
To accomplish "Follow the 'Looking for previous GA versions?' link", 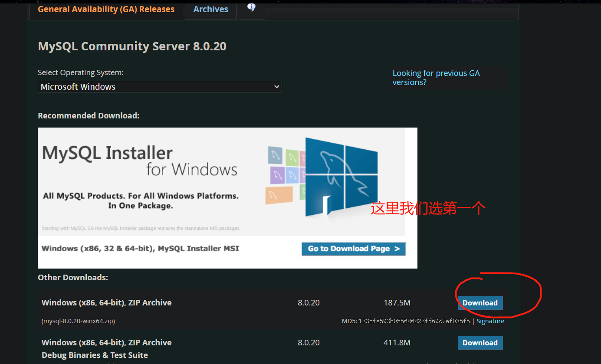I will (436, 78).
